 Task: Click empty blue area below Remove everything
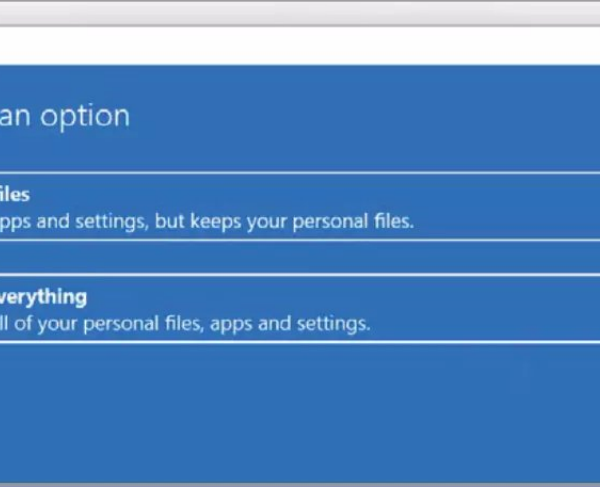(300, 410)
